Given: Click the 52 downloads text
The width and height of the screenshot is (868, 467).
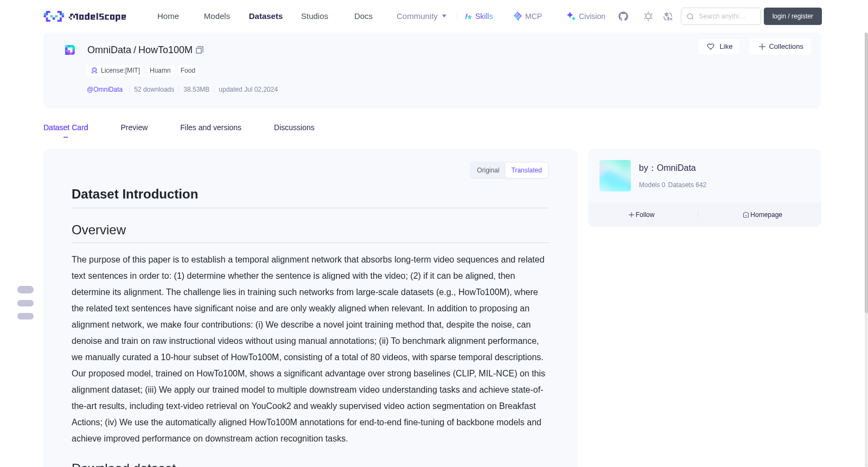Looking at the screenshot, I should pos(154,89).
